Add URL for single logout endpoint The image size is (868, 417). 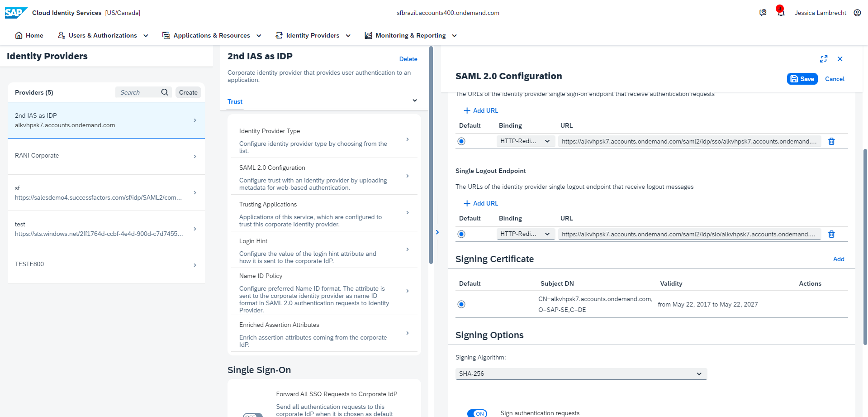point(481,203)
